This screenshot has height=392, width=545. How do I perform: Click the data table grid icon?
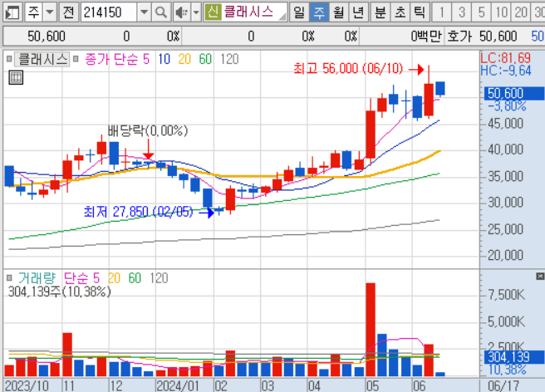click(x=16, y=77)
